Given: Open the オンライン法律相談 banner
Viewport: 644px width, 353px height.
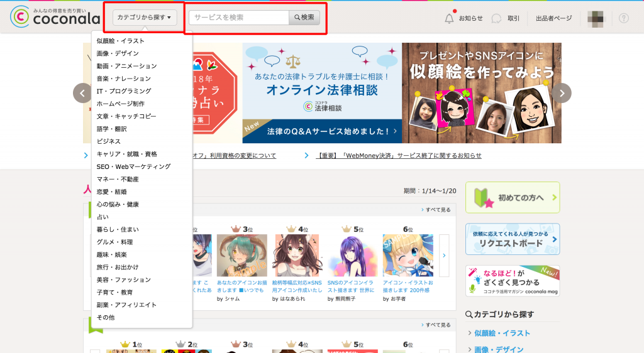Looking at the screenshot, I should (x=322, y=93).
